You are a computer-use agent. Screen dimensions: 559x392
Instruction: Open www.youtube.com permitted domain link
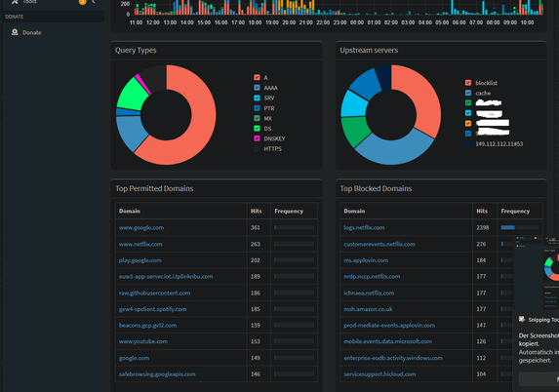[x=143, y=341]
